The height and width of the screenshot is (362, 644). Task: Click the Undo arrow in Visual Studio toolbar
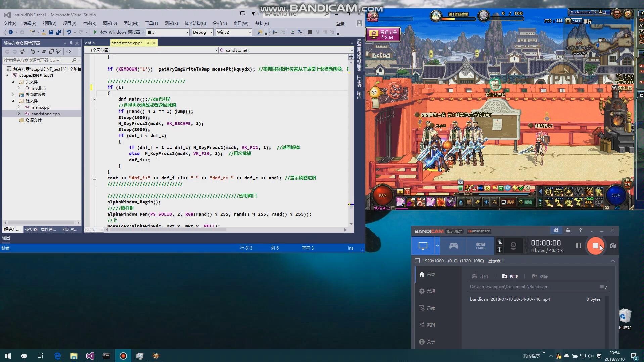pyautogui.click(x=68, y=32)
